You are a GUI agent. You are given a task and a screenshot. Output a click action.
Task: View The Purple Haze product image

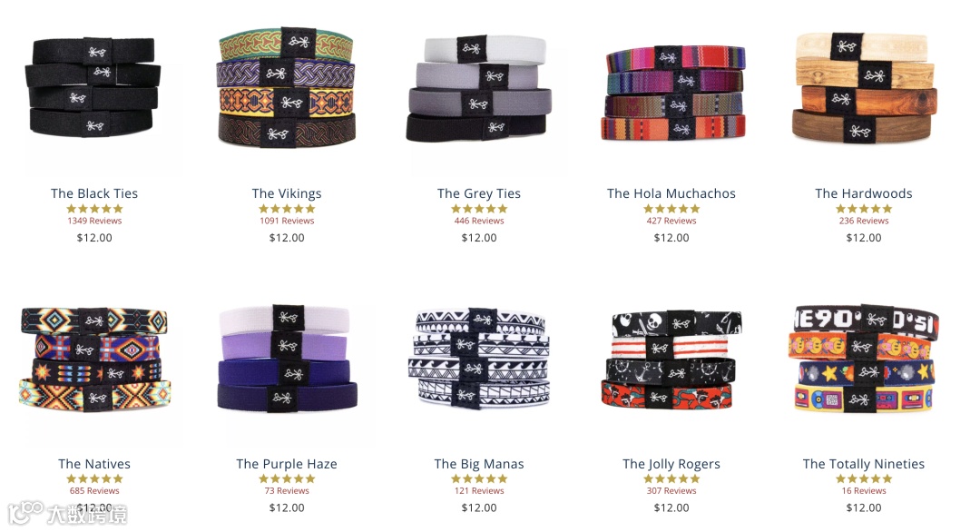coord(287,359)
